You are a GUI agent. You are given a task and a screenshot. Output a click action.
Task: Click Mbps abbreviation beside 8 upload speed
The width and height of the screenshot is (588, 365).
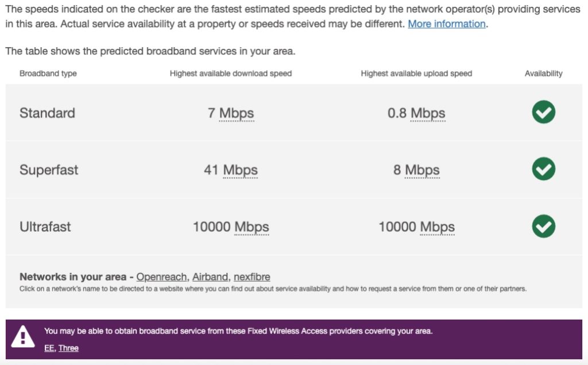[422, 170]
